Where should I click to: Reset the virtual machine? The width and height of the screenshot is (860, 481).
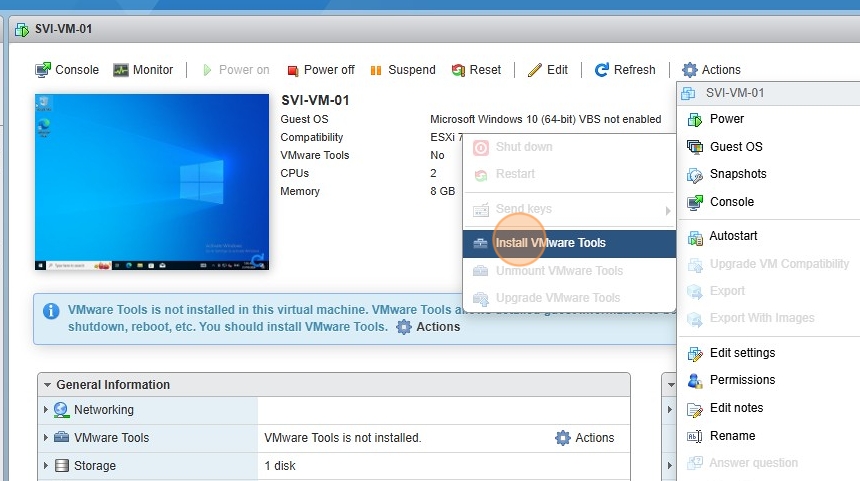click(x=476, y=70)
